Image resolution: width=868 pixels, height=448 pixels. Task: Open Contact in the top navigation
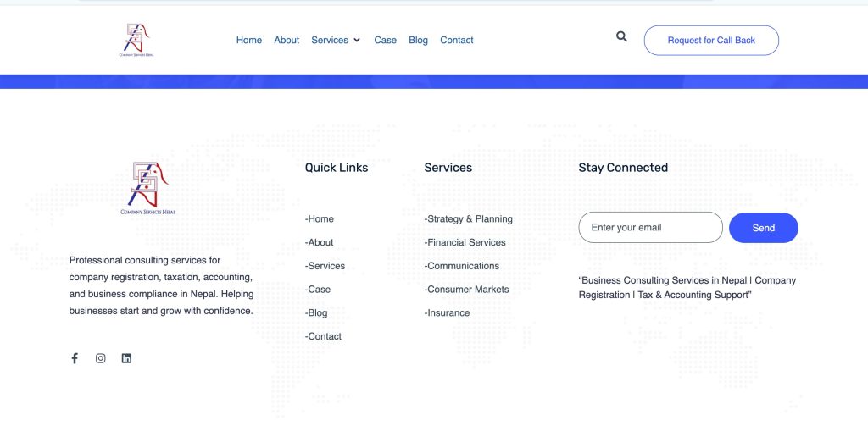tap(457, 40)
